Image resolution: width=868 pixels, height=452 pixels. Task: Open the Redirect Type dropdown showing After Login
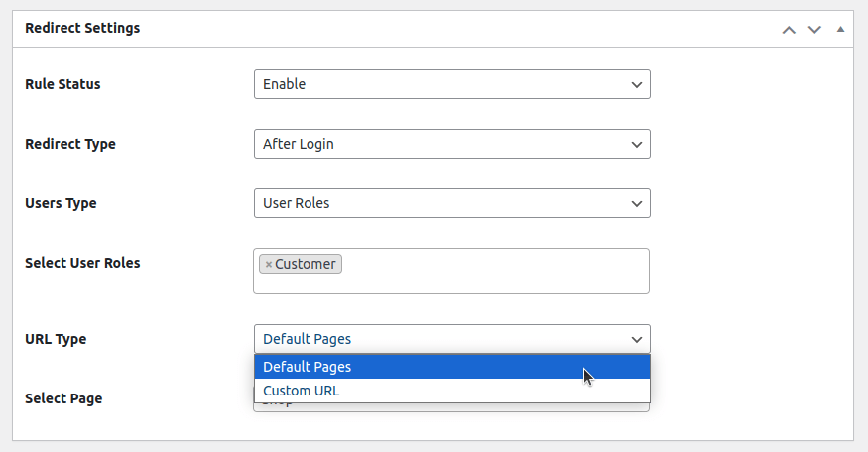click(x=451, y=144)
